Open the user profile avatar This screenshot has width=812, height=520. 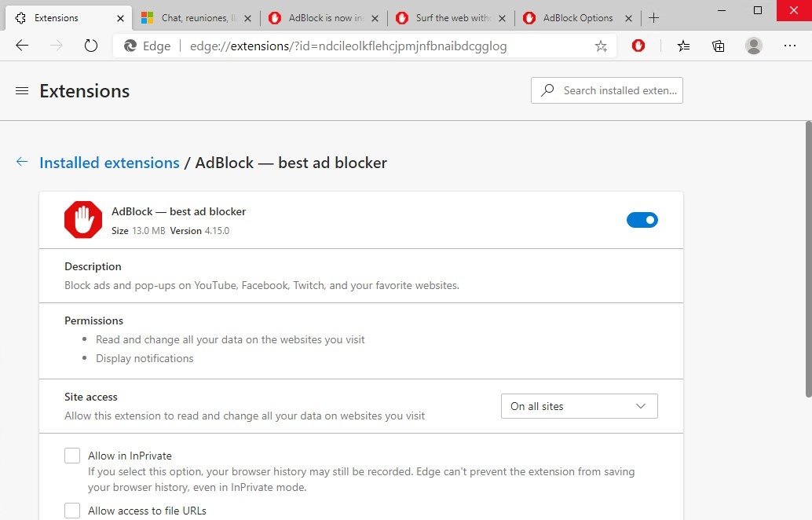click(x=753, y=46)
